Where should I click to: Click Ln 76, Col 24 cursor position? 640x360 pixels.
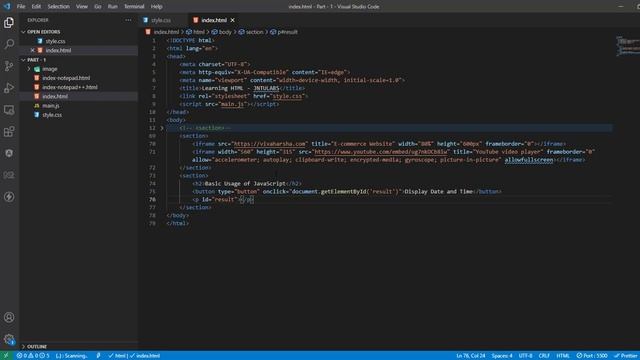click(471, 356)
